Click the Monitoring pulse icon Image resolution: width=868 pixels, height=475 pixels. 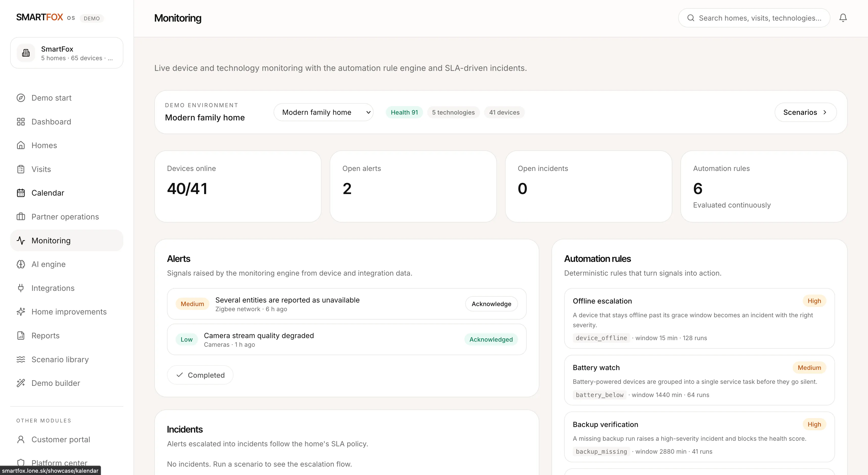click(x=21, y=240)
